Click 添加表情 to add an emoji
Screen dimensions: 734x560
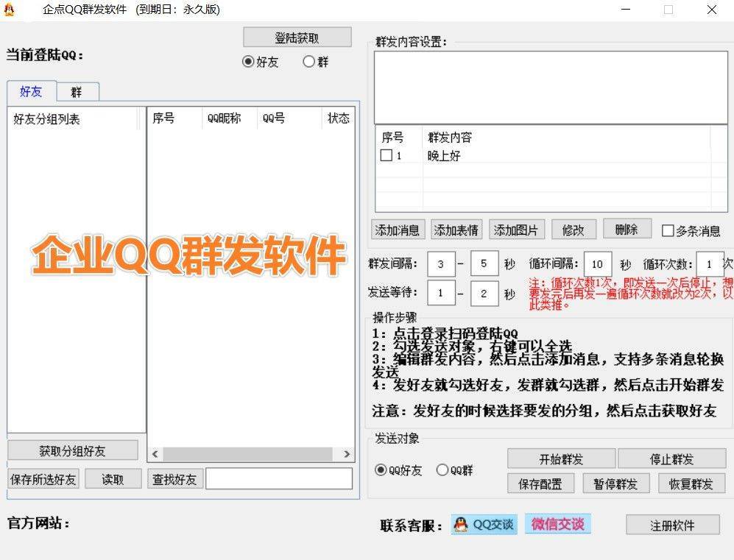(456, 230)
